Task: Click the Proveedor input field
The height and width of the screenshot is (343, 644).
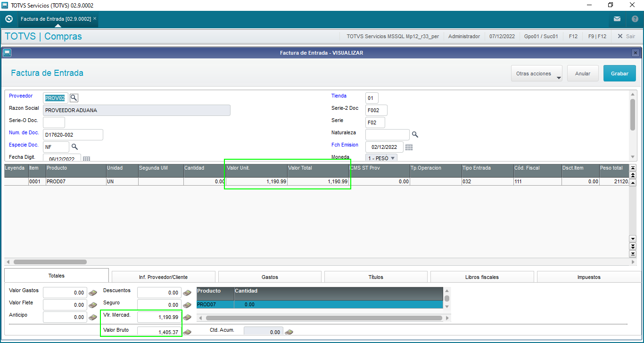Action: click(x=56, y=98)
